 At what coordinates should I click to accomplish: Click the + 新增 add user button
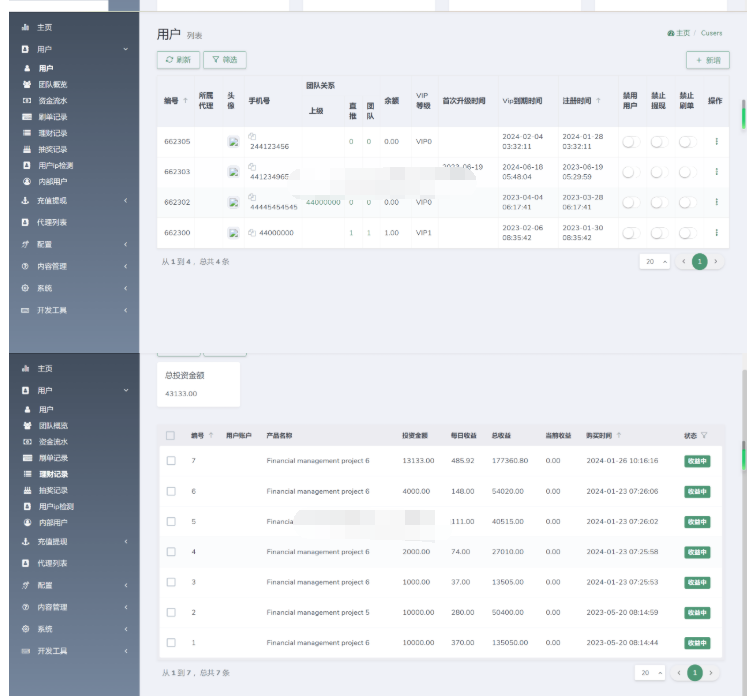tap(707, 60)
